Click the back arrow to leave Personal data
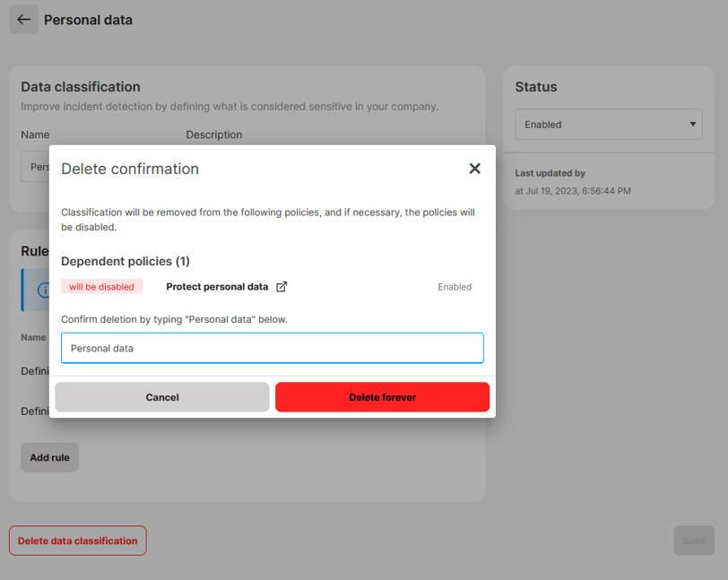Image resolution: width=728 pixels, height=580 pixels. [x=23, y=19]
